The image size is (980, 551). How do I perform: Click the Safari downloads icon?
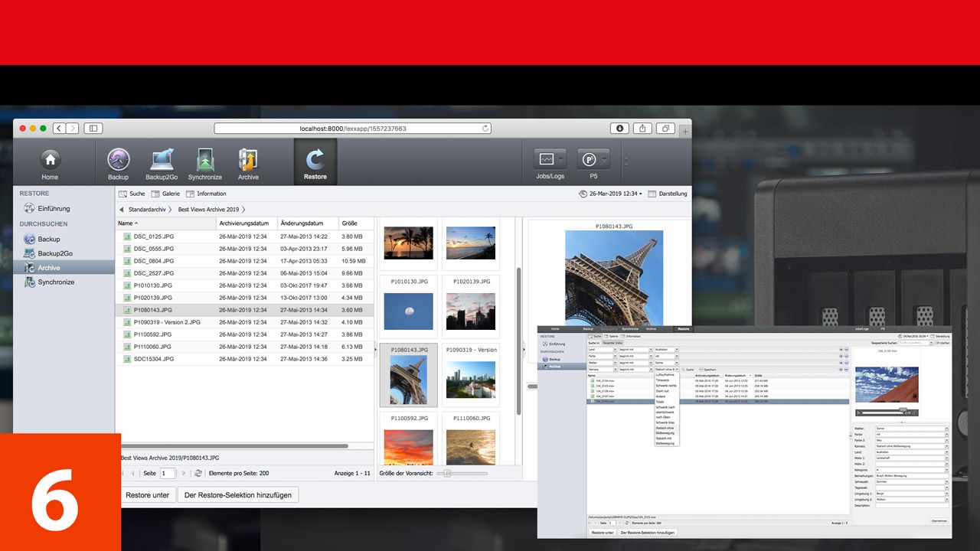(x=619, y=129)
